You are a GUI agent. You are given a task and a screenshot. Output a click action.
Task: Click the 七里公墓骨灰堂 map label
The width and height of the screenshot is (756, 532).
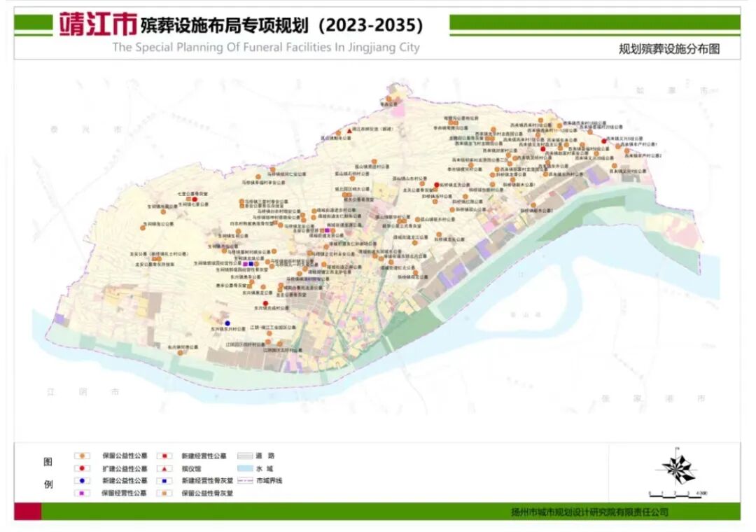pos(192,193)
